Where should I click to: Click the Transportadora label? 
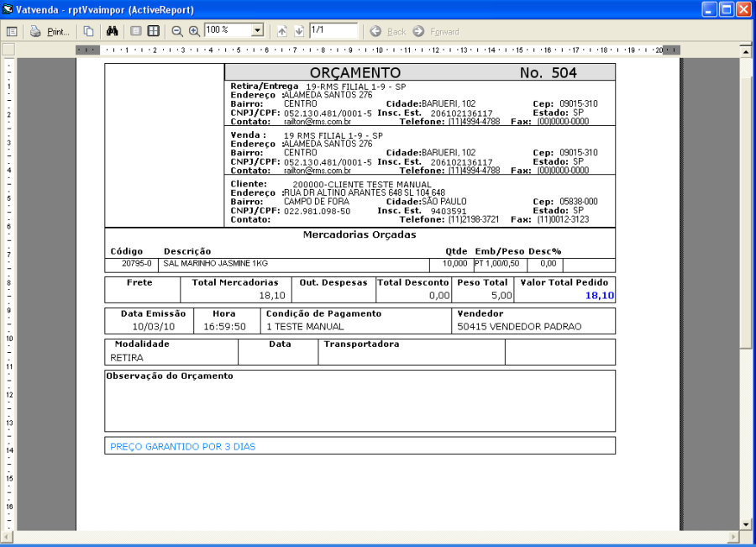click(361, 345)
